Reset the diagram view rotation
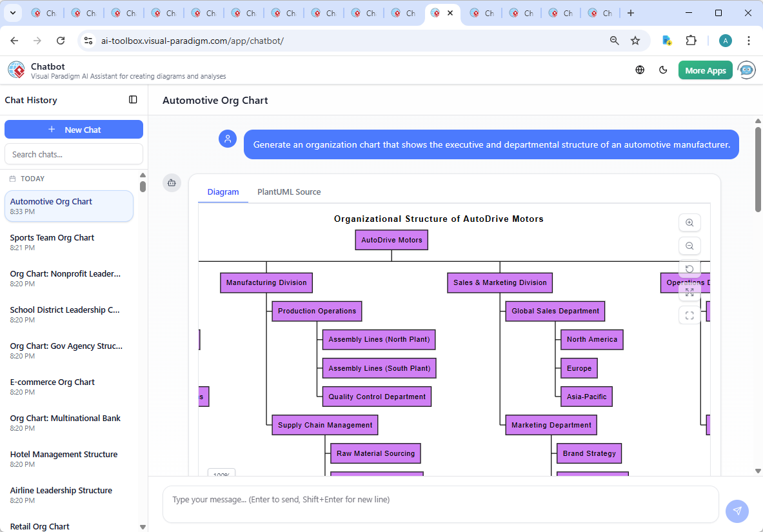The width and height of the screenshot is (763, 532). [689, 269]
